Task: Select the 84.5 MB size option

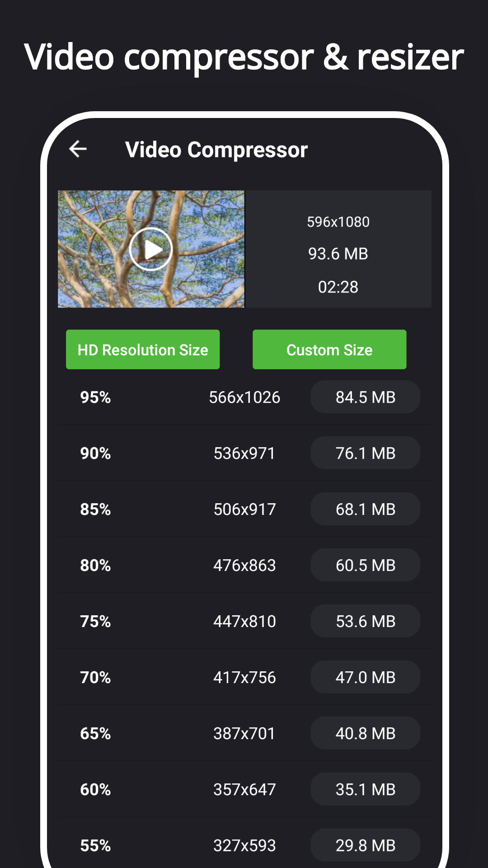Action: pos(365,397)
